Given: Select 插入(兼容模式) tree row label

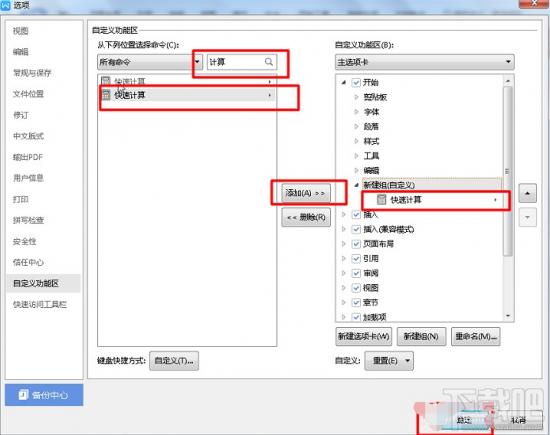Looking at the screenshot, I should (x=389, y=229).
